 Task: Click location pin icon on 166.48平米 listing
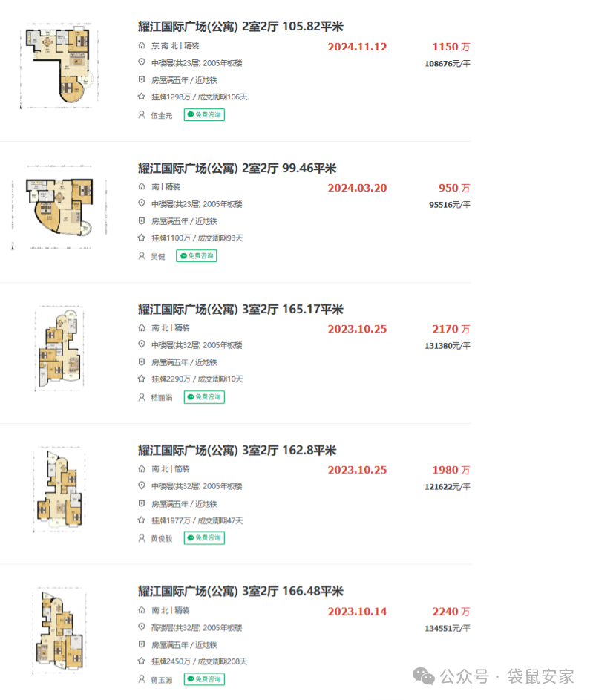(142, 627)
